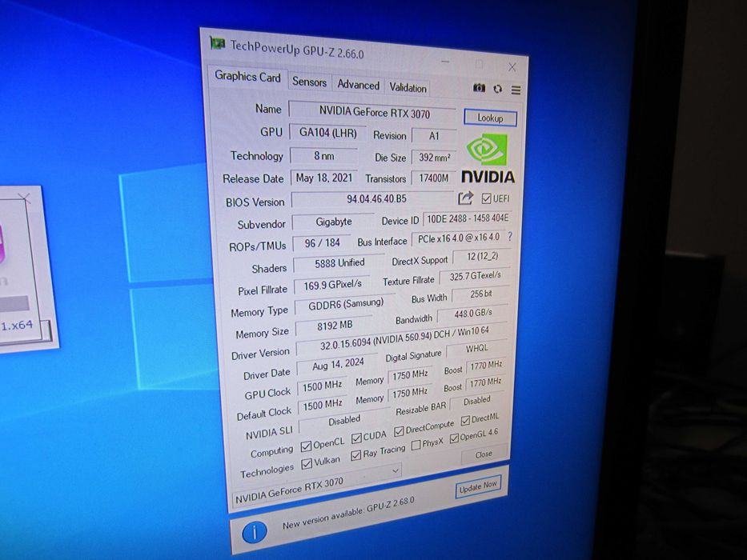This screenshot has height=560, width=747.
Task: Click the Resizable BAR Disabled value
Action: point(476,401)
